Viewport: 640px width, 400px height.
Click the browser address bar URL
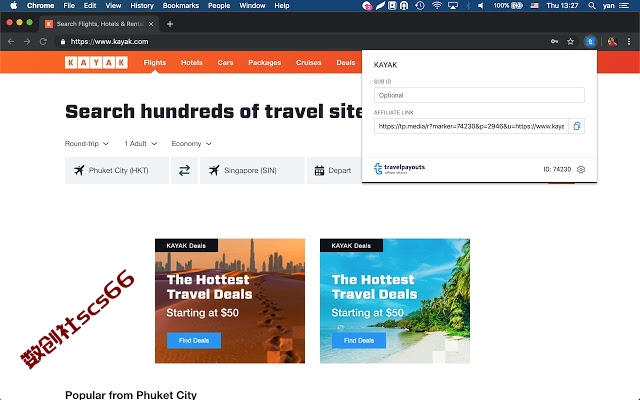109,42
